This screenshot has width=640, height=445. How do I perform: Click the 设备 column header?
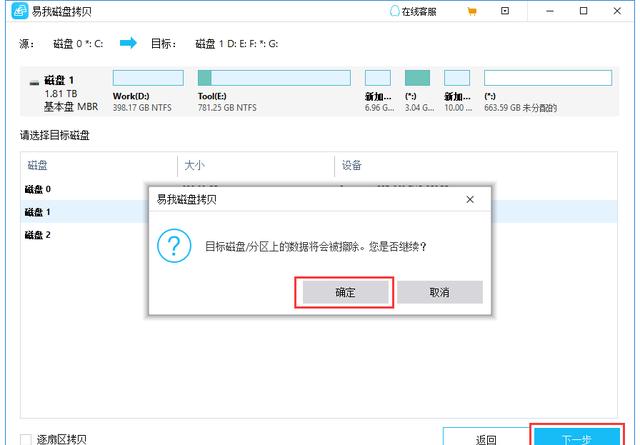(x=351, y=165)
